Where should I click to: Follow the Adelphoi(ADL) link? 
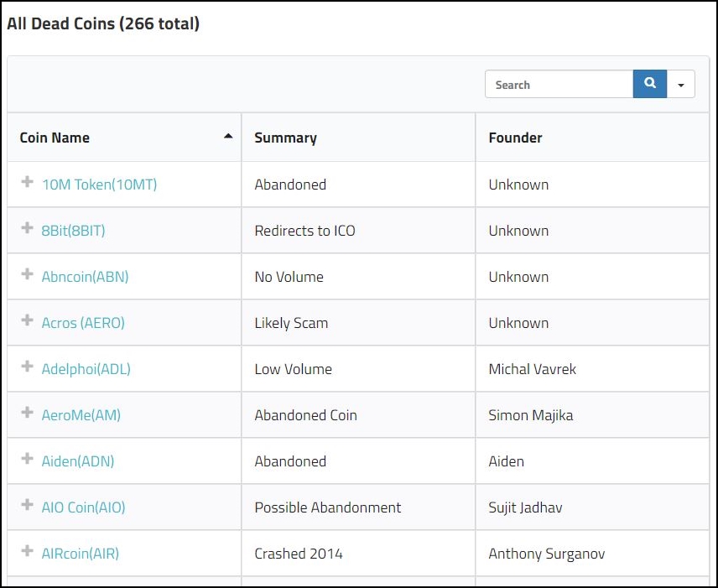coord(86,369)
